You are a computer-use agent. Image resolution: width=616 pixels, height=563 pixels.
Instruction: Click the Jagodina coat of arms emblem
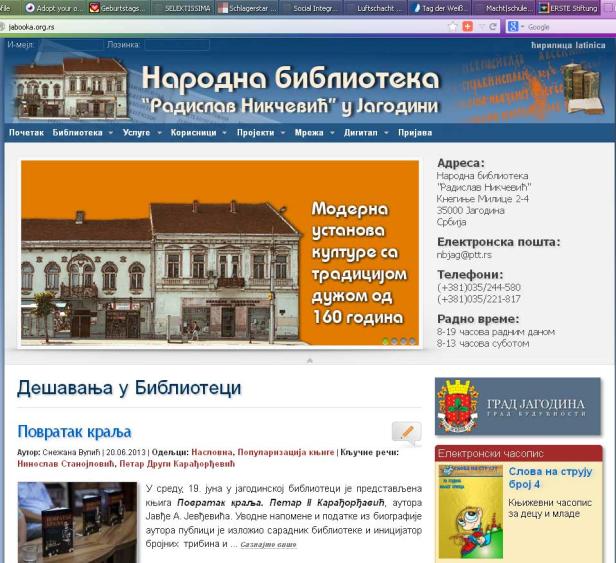click(x=457, y=407)
